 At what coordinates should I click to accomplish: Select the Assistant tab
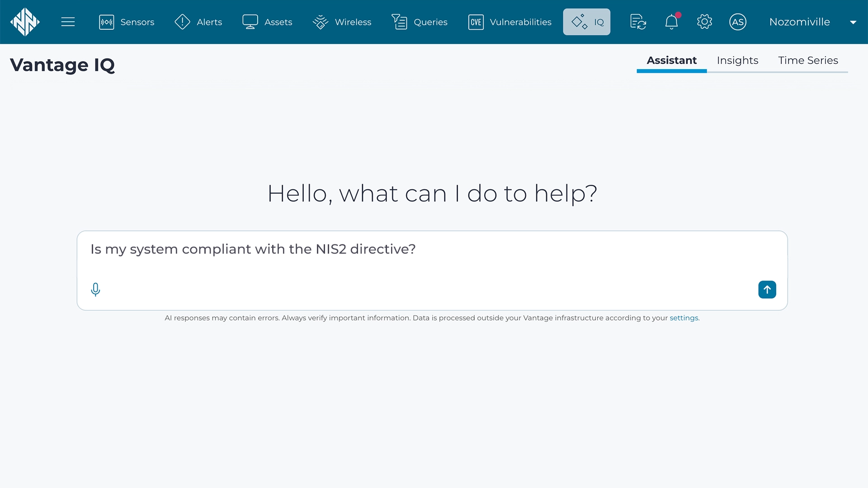click(671, 61)
